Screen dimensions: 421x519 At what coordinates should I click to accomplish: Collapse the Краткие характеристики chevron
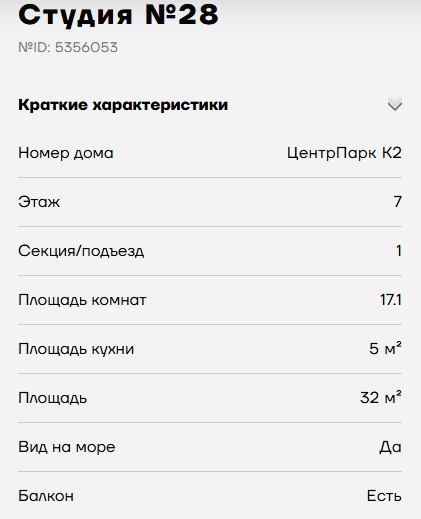pyautogui.click(x=395, y=105)
